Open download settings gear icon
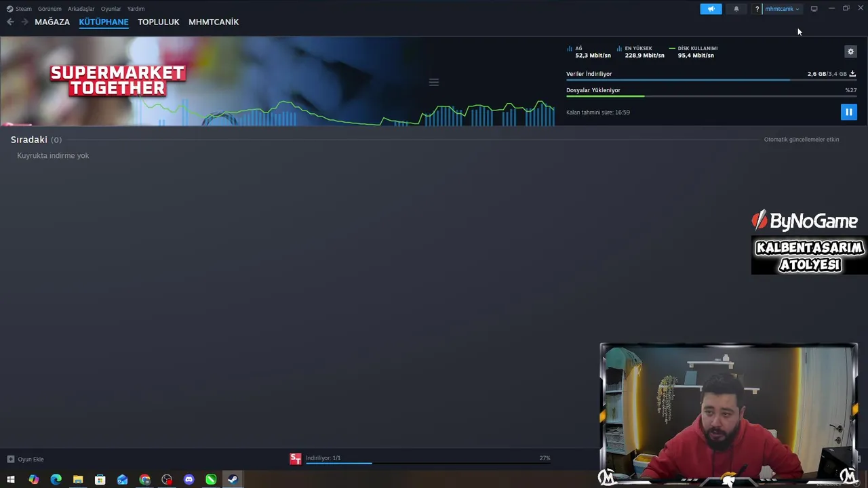868x488 pixels. coord(850,52)
